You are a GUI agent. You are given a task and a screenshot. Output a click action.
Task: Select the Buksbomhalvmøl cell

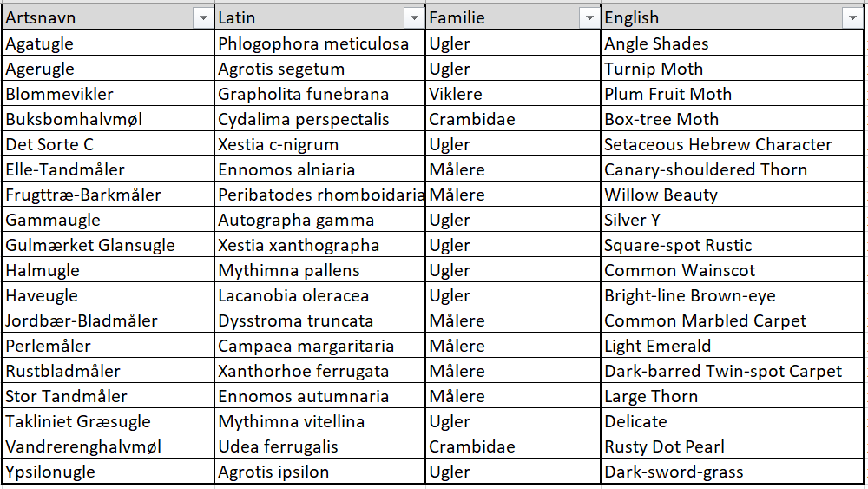[x=108, y=119]
